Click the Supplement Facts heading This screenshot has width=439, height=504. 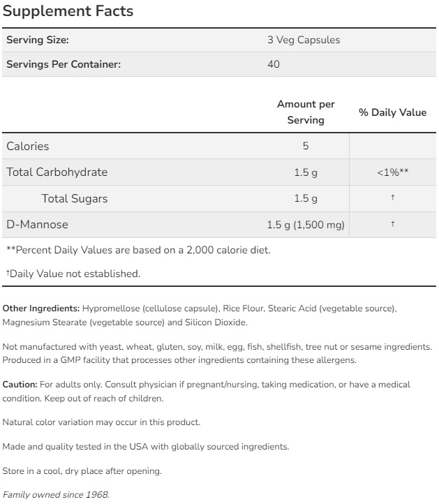(x=68, y=12)
